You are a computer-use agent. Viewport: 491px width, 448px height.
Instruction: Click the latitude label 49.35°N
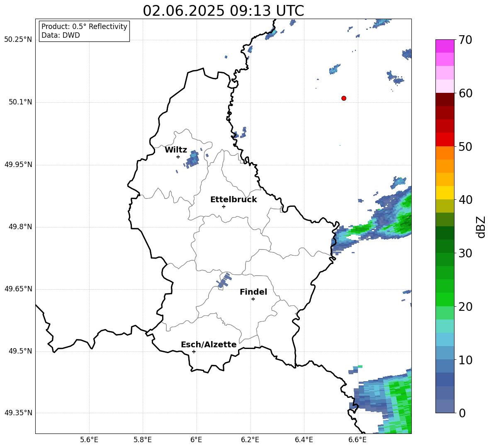tap(18, 413)
